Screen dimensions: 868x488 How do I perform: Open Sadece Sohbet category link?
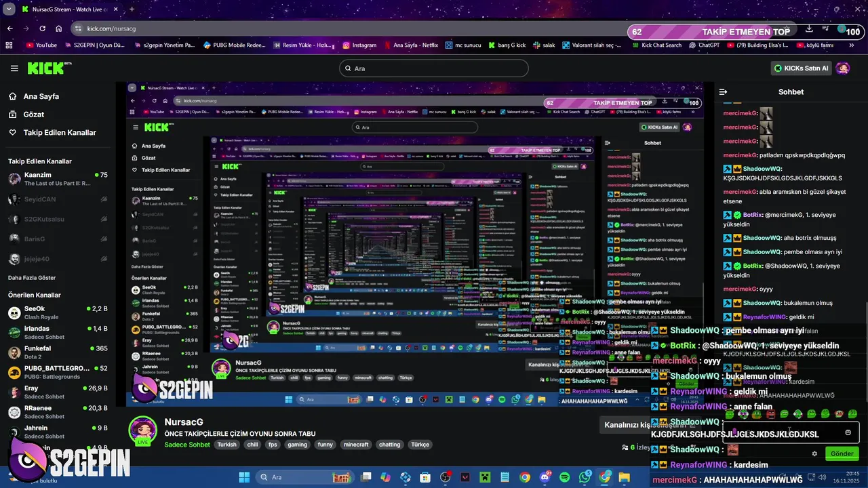pyautogui.click(x=187, y=445)
